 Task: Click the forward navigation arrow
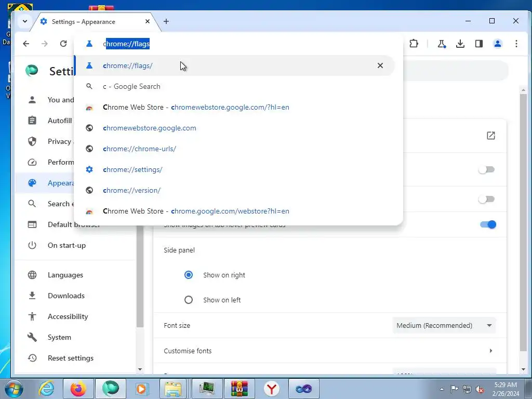tap(45, 44)
